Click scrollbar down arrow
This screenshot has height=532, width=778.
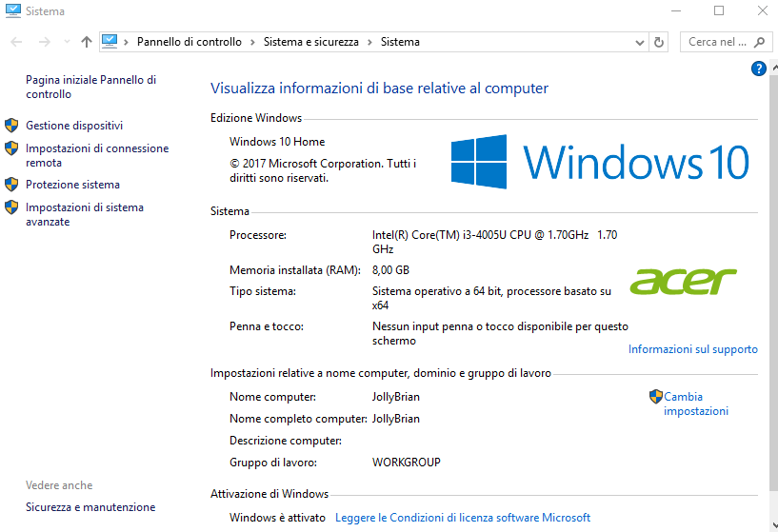pos(774,525)
